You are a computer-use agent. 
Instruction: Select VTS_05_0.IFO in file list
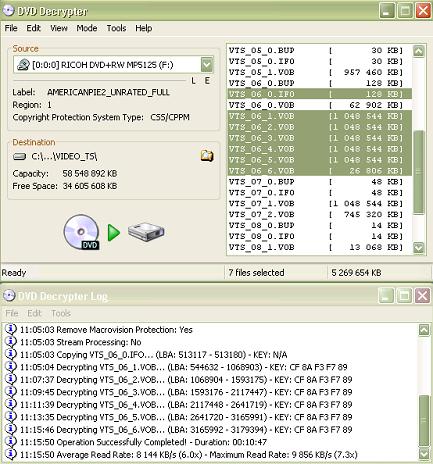(319, 61)
